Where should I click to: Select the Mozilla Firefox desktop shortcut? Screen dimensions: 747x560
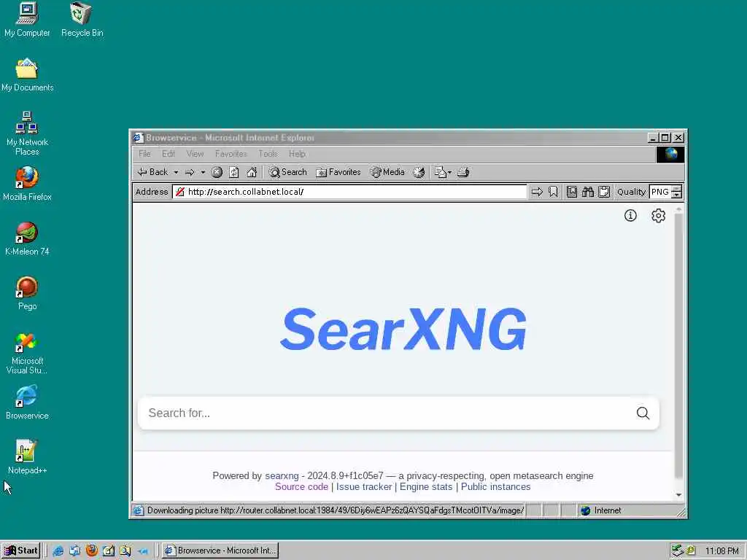[x=27, y=184]
